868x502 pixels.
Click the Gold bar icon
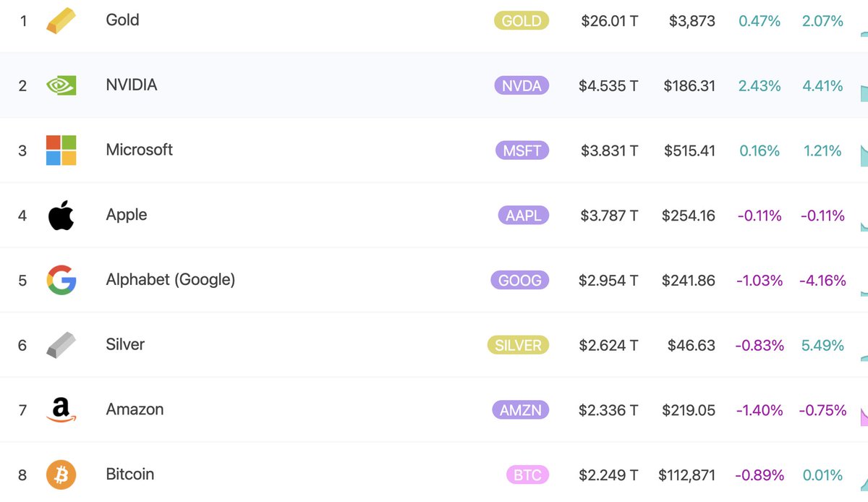(61, 21)
